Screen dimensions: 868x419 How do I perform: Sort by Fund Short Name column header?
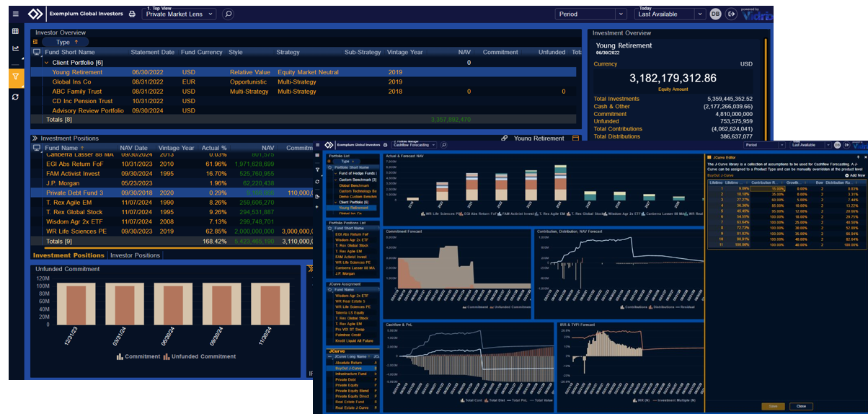pos(70,52)
